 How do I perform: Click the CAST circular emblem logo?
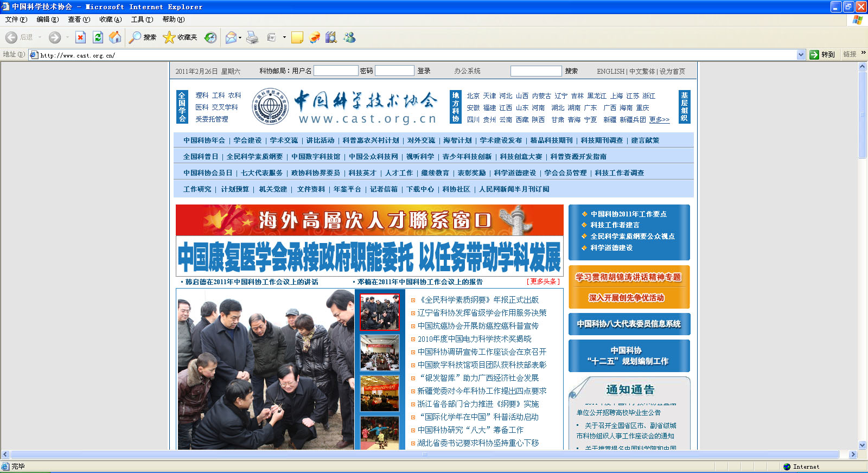tap(270, 106)
